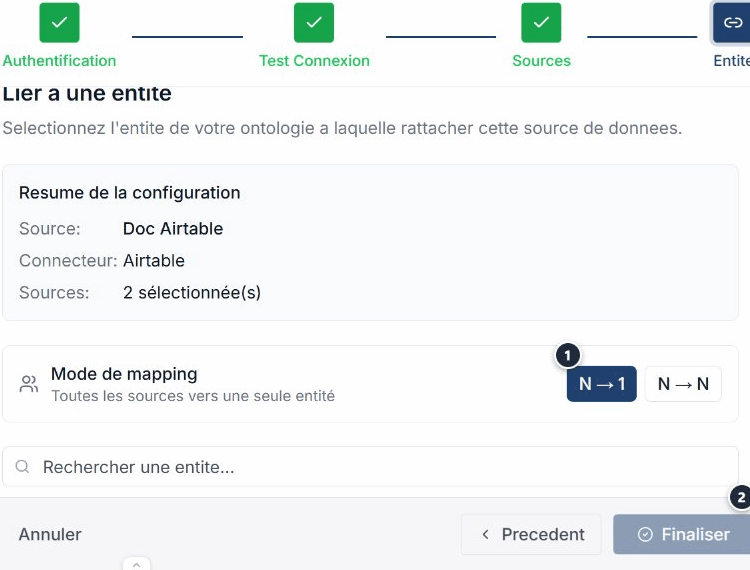Go to the Authentification step label
The image size is (750, 570).
(59, 61)
